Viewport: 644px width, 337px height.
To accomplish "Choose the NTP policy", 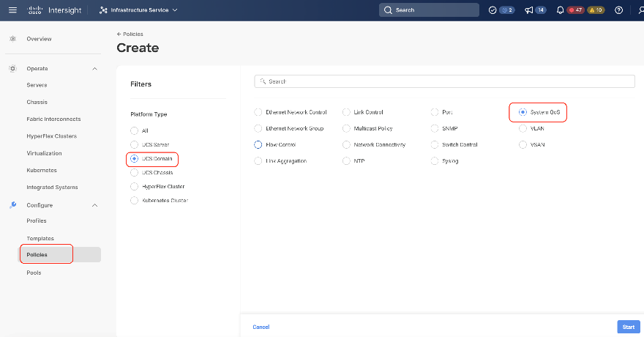I will point(346,161).
